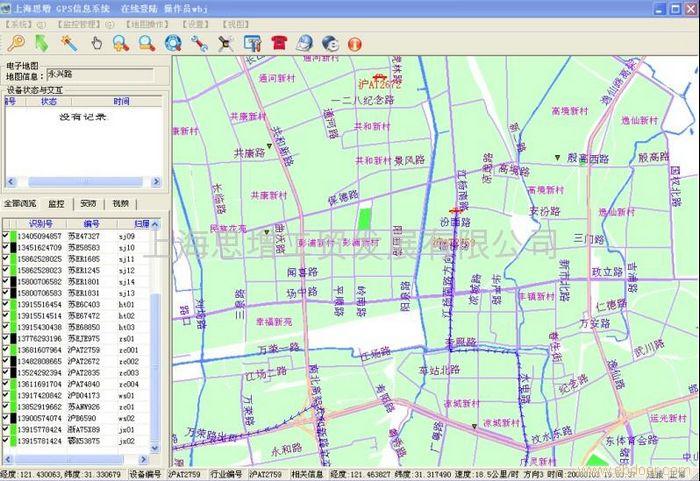Click the globe full-extent view icon
Viewport: 700px width, 481px height.
[x=173, y=43]
